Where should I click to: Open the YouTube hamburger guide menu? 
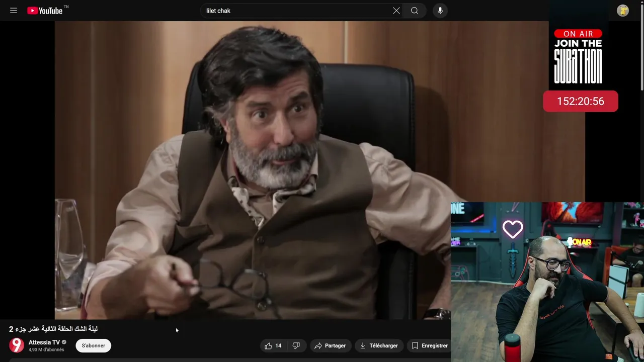tap(14, 11)
